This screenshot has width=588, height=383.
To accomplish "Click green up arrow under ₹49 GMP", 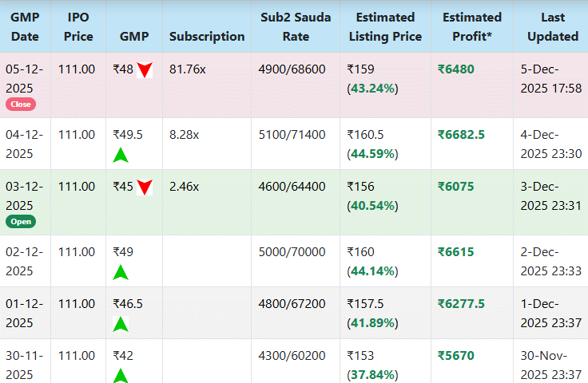I will (121, 272).
